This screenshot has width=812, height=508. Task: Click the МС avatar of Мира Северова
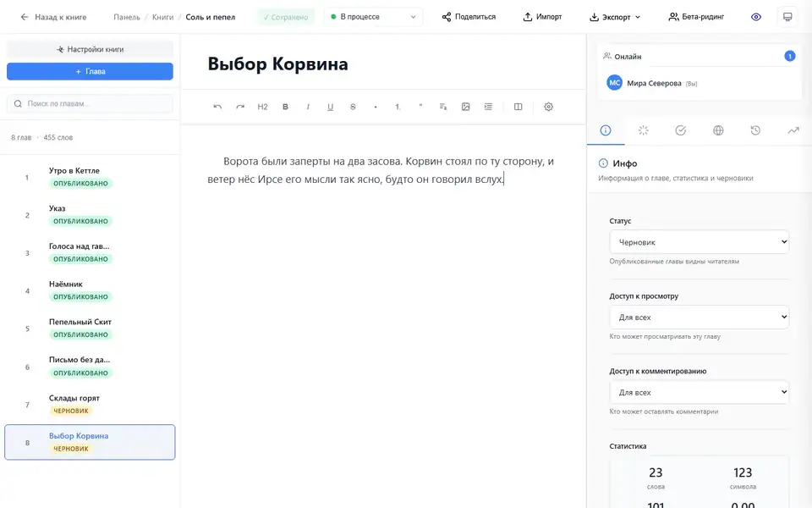pos(614,83)
